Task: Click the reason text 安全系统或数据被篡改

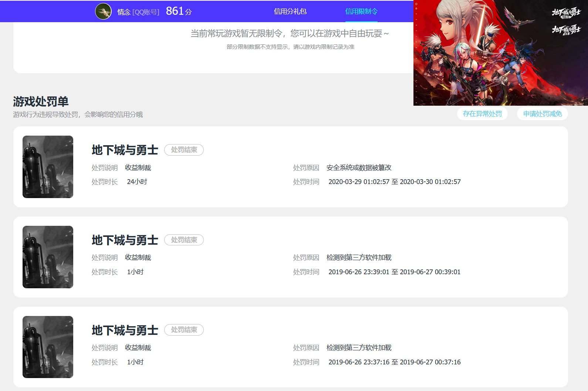Action: click(x=359, y=168)
